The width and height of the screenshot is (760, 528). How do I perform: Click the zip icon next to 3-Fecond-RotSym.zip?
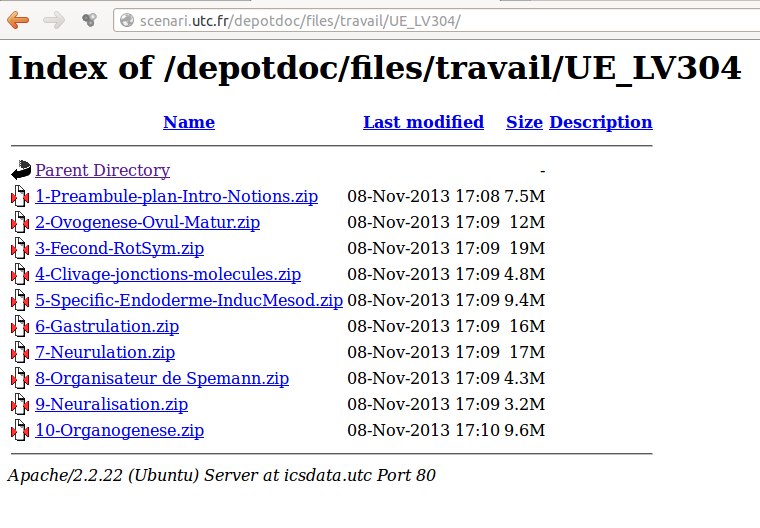click(x=20, y=248)
